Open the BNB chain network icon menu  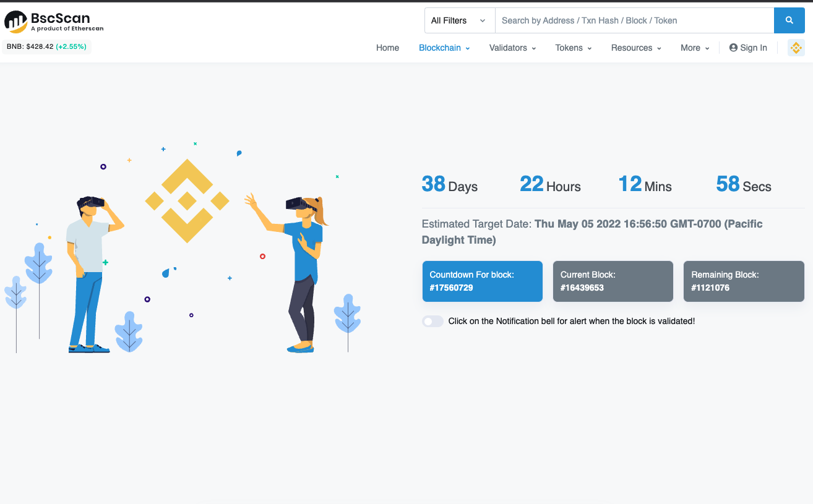point(796,48)
